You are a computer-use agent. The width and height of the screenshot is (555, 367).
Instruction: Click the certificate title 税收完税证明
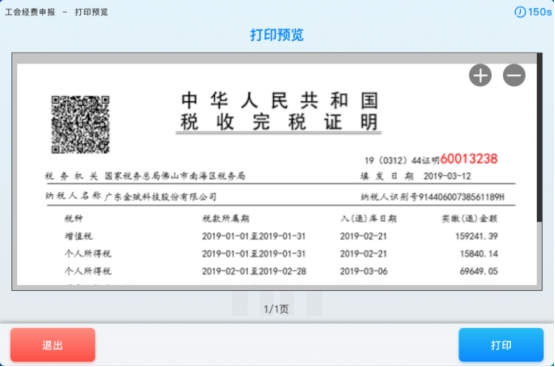click(279, 122)
